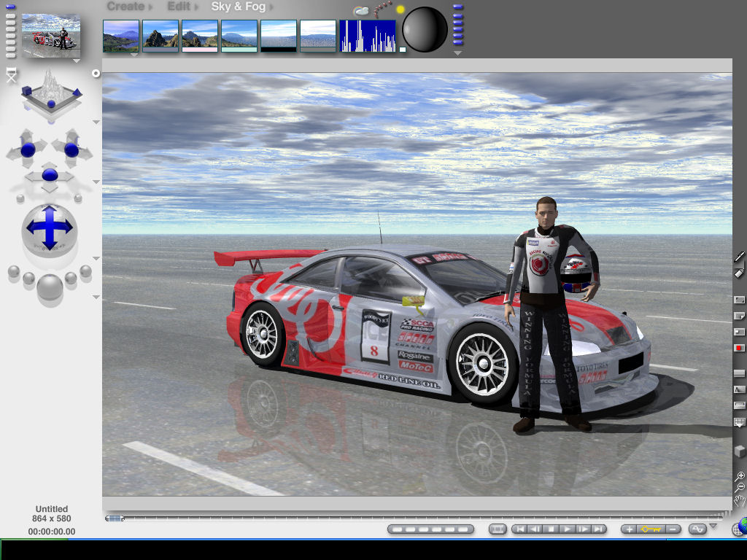Click the top blue view memory dot at left
747x560 pixels.
[10, 7]
